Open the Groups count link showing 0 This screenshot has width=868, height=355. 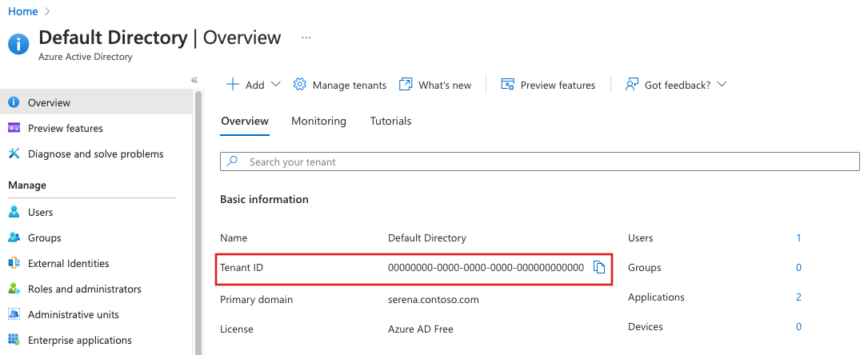pos(799,268)
